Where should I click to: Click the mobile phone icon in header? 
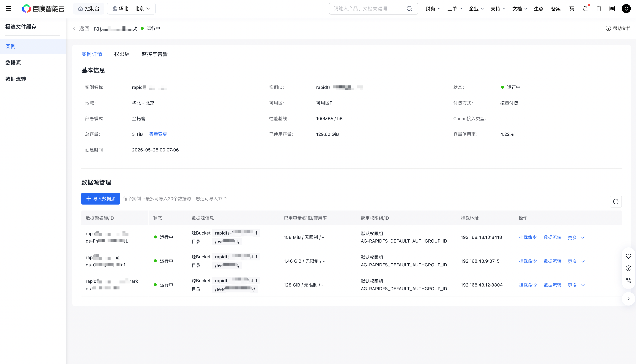pyautogui.click(x=599, y=9)
